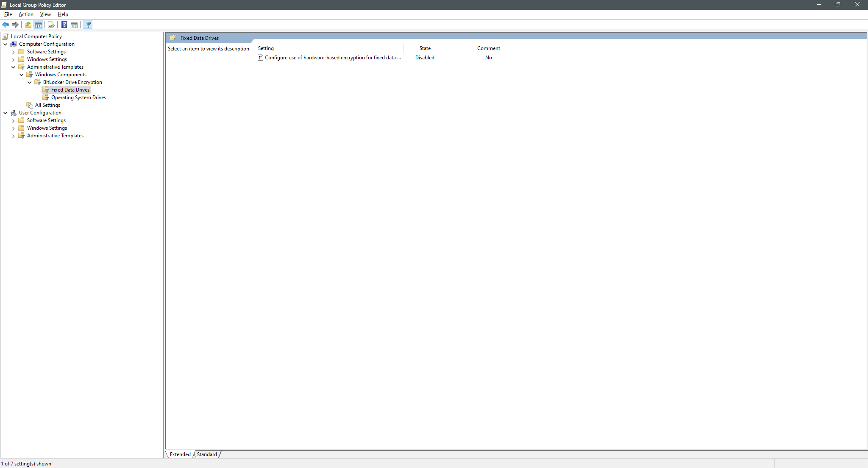Collapse Administrative Templates under Computer Configuration
The width and height of the screenshot is (868, 468).
(14, 67)
